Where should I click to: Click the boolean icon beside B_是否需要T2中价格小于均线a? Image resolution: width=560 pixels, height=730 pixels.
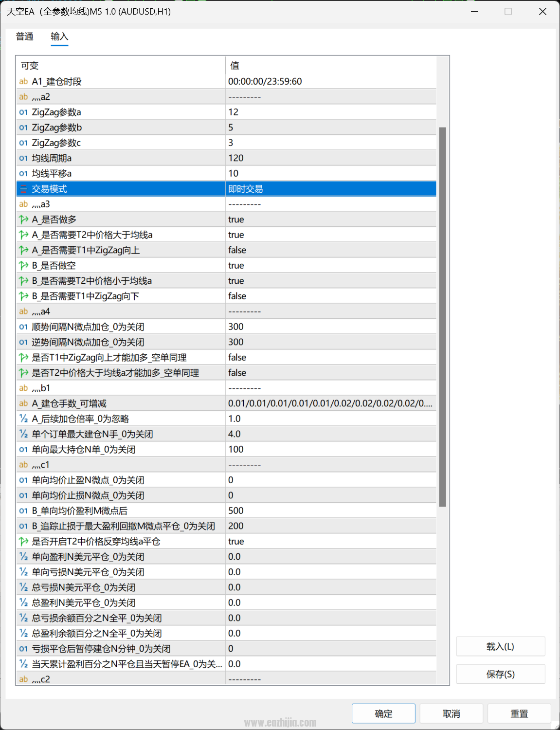point(23,281)
